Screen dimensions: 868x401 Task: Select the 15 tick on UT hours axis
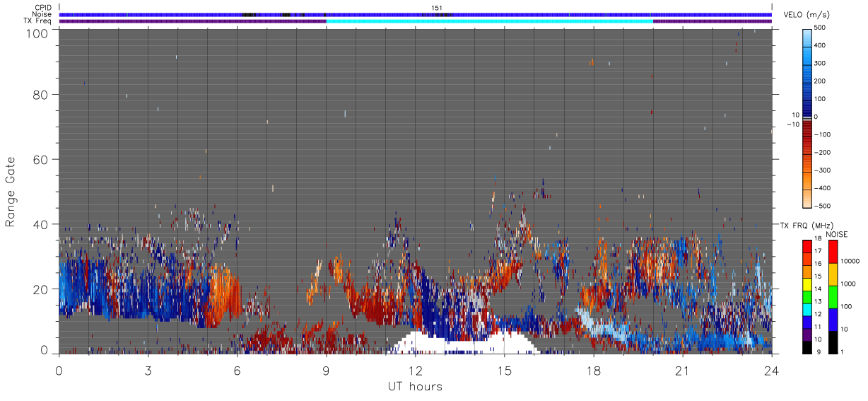point(504,370)
